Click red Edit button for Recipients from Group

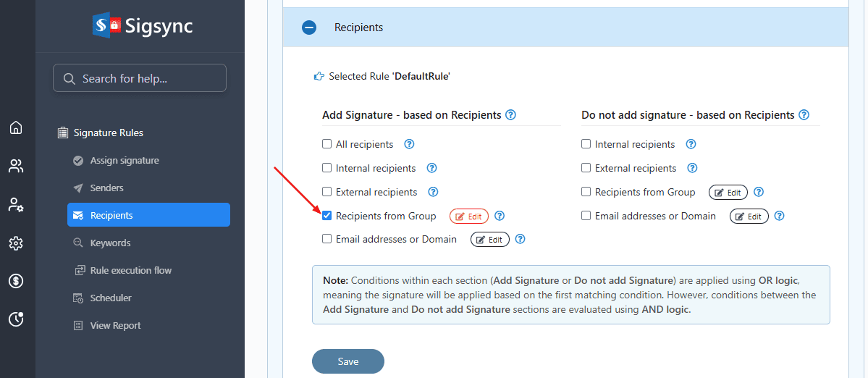click(x=468, y=217)
